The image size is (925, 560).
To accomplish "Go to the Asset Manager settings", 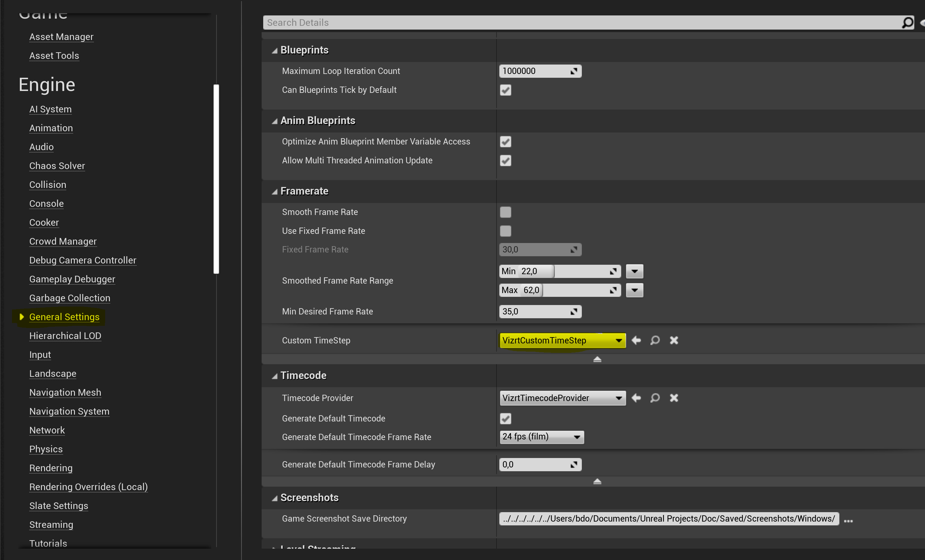I will tap(61, 37).
